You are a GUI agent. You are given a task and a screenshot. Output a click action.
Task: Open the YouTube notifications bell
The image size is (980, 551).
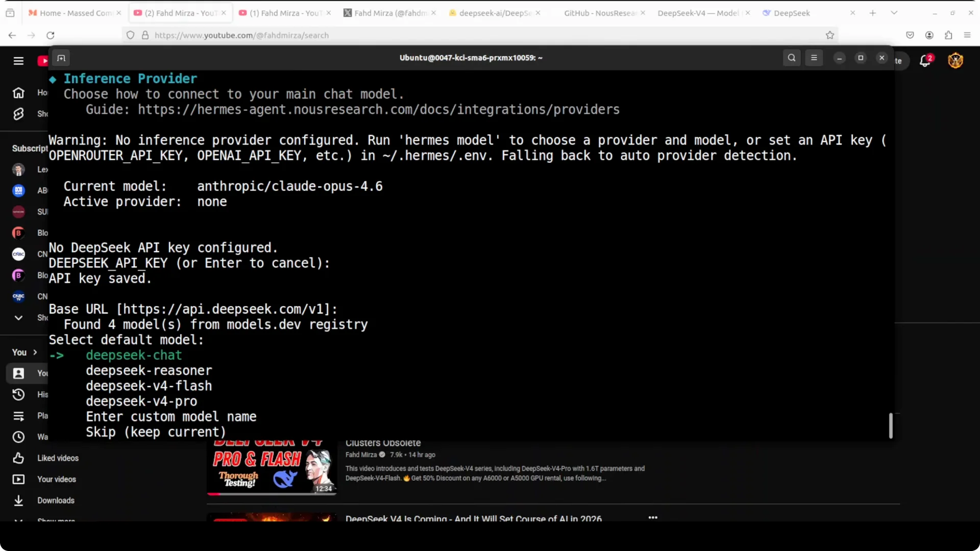(x=925, y=61)
